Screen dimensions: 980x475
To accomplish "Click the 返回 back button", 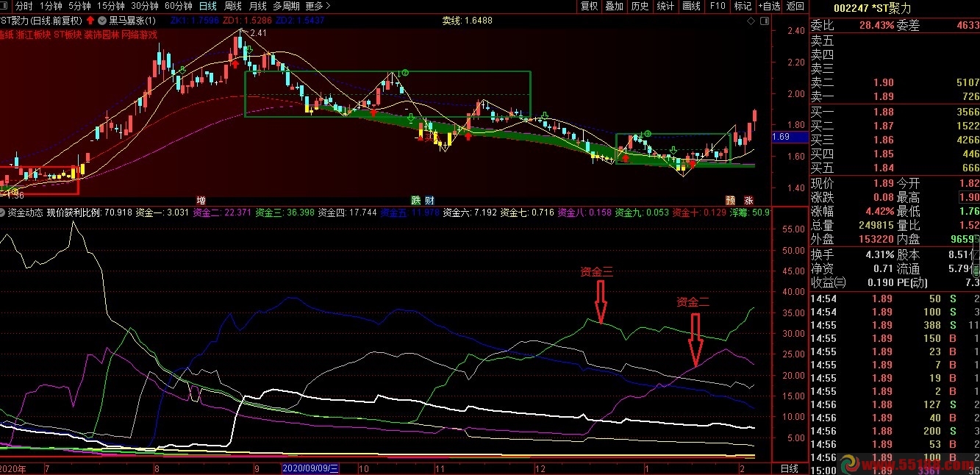I will coord(795,6).
